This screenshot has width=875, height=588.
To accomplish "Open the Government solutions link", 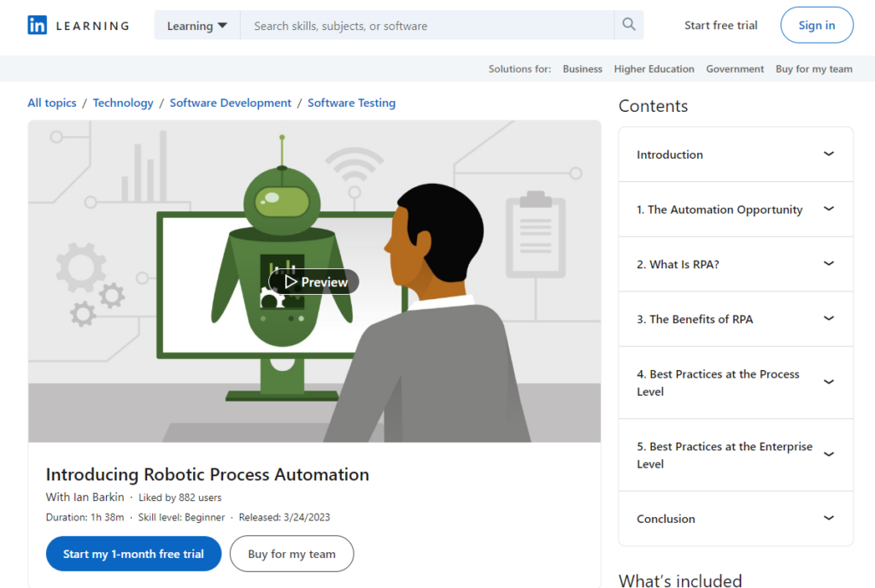I will coord(734,68).
